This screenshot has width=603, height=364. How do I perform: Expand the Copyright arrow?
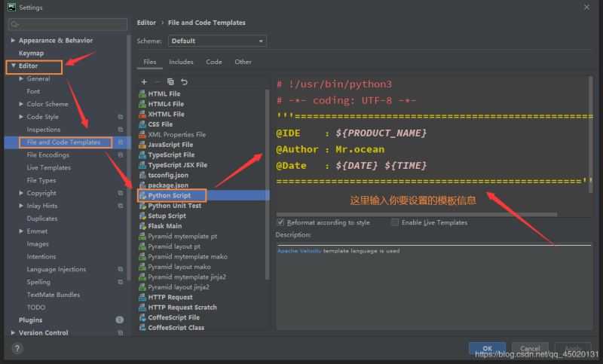point(21,193)
